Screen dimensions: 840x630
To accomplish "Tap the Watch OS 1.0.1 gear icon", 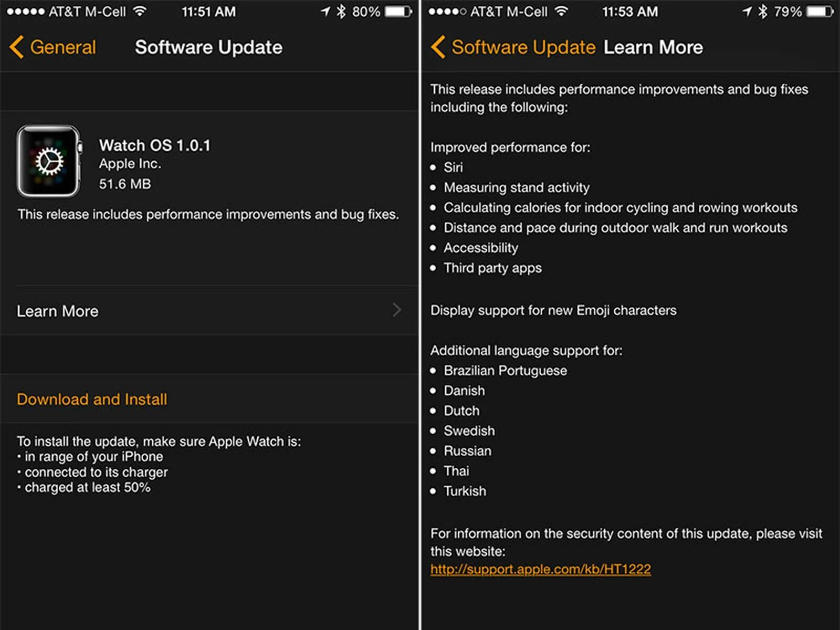I will 49,161.
